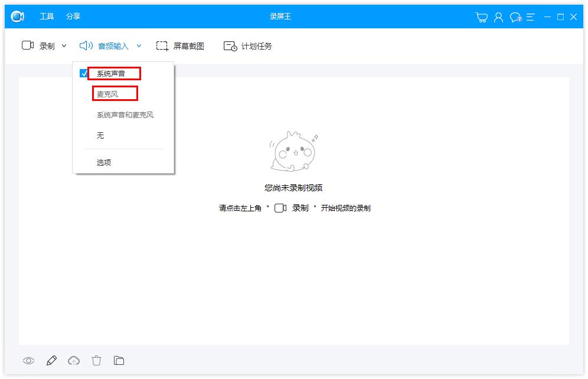The width and height of the screenshot is (588, 379).
Task: Collapse the 音频输入 dropdown chevron
Action: pyautogui.click(x=139, y=45)
